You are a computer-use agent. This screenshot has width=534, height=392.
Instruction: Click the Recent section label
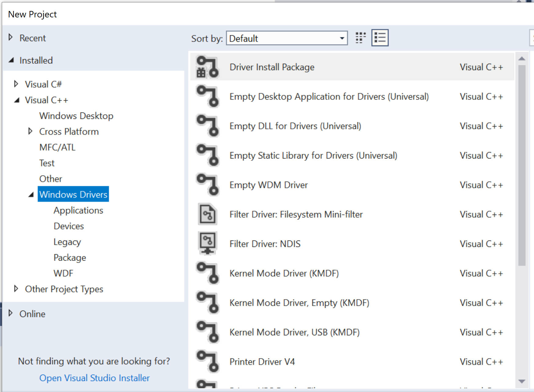33,38
